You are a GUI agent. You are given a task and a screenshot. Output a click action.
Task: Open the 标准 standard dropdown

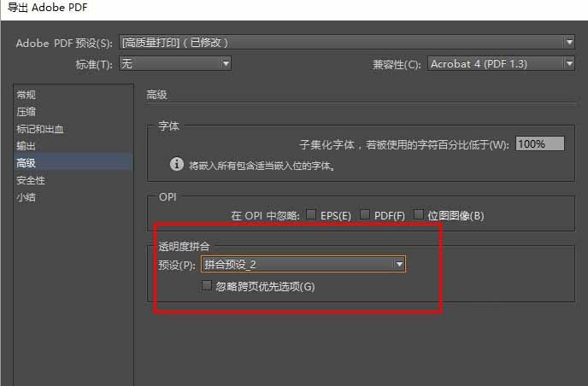175,63
